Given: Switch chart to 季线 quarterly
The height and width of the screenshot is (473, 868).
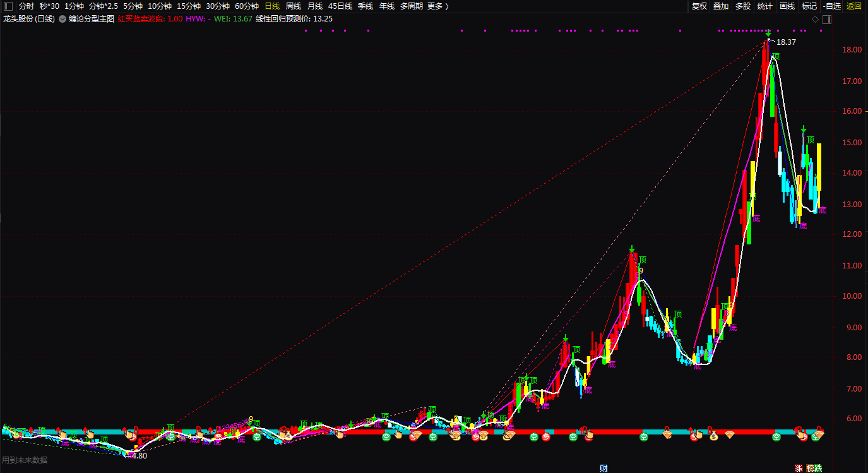Looking at the screenshot, I should (x=366, y=6).
